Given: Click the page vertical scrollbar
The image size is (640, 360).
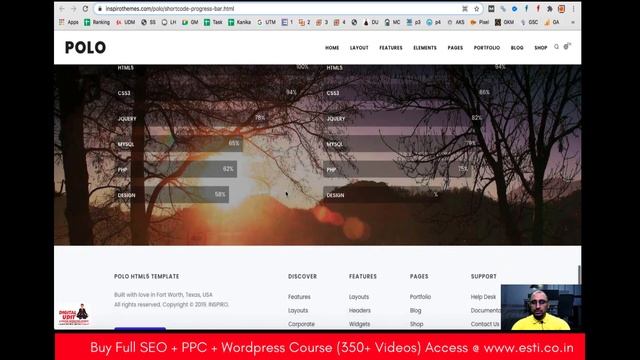Looking at the screenshot, I should click(579, 275).
